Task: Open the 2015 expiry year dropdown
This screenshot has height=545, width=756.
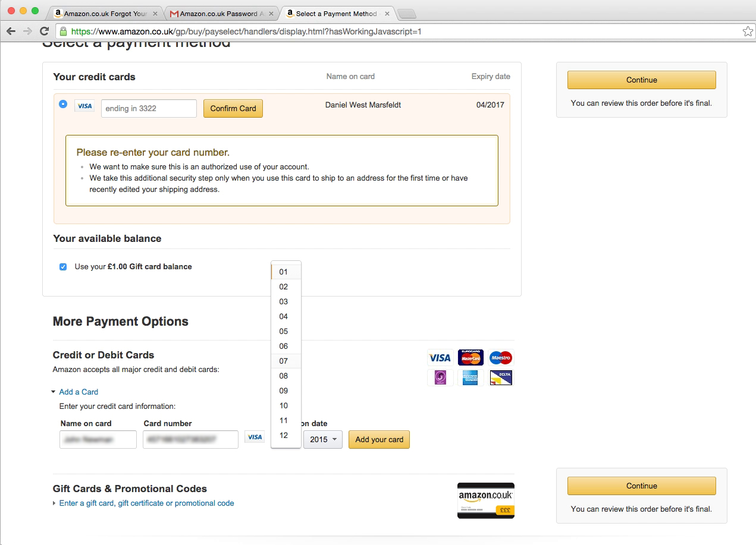Action: point(322,440)
